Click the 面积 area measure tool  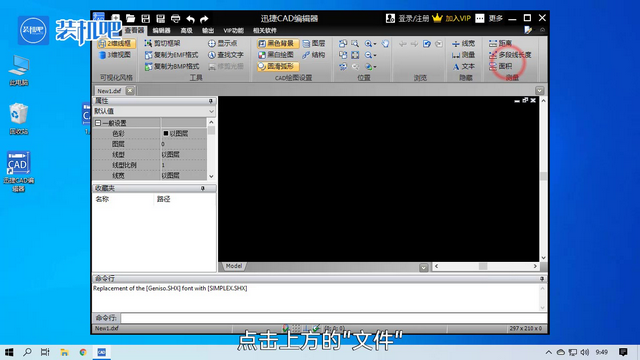[x=500, y=66]
